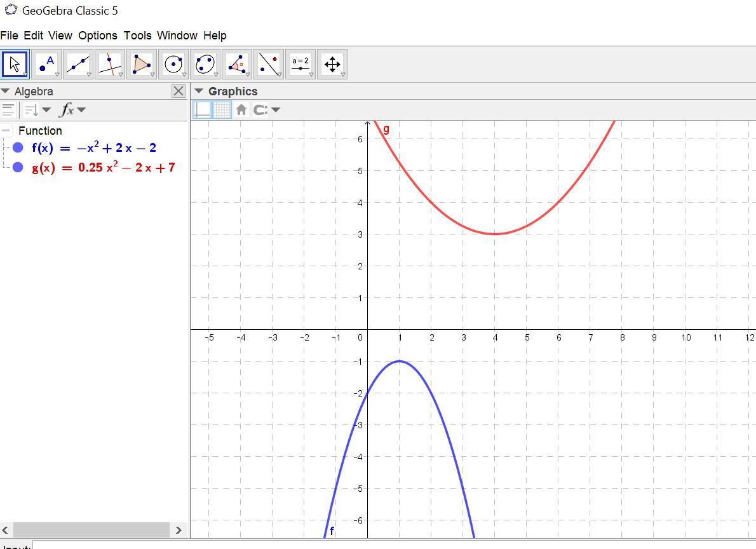Open the Tools menu

pos(137,36)
